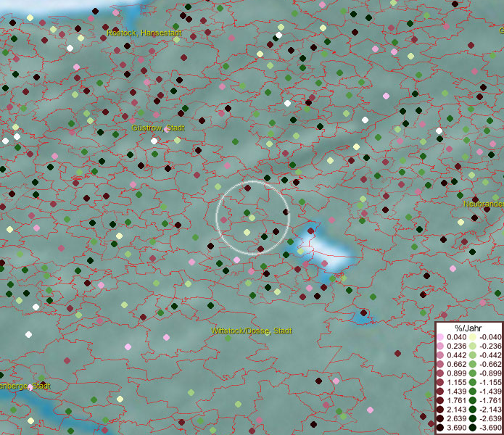The height and width of the screenshot is (435, 504).
Task: Pick the legend swatch for -2.143
Action: click(473, 410)
